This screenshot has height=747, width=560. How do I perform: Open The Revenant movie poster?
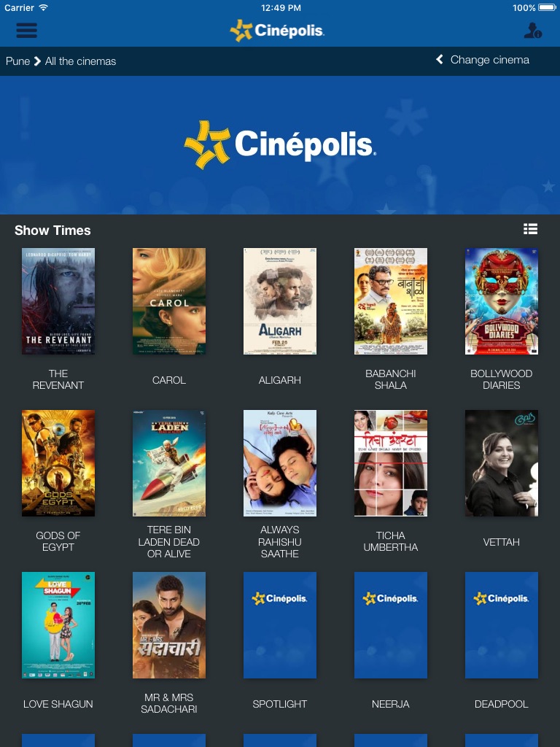(x=58, y=301)
